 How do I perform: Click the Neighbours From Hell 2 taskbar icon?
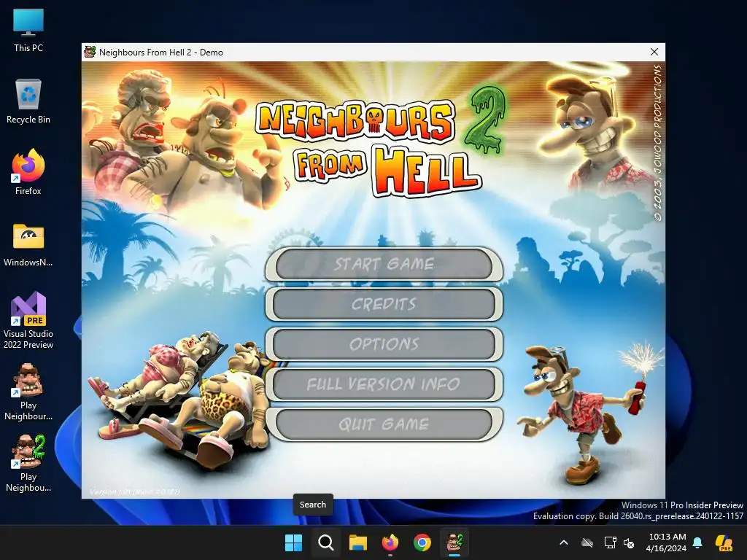[x=454, y=542]
